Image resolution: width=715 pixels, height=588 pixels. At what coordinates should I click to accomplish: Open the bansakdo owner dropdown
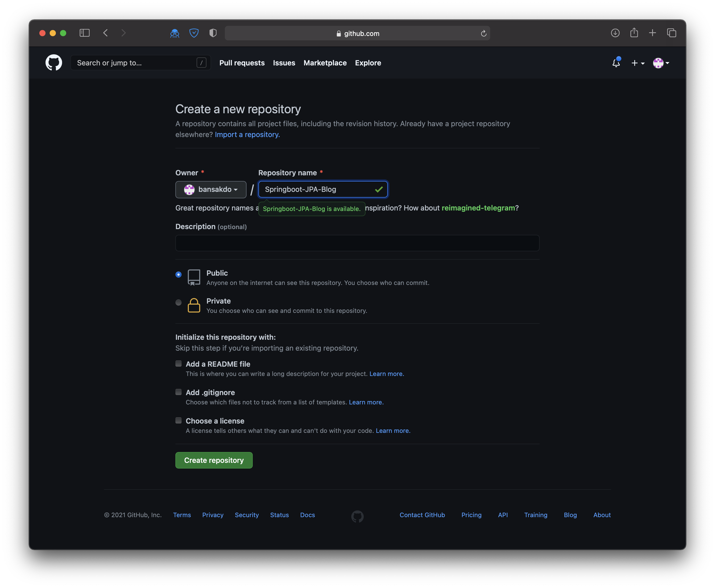coord(211,189)
